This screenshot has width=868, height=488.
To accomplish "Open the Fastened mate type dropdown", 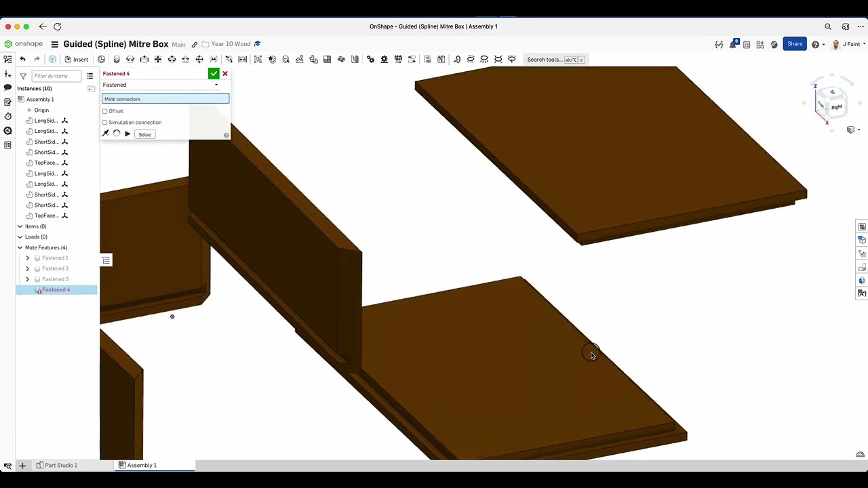I will pos(160,85).
